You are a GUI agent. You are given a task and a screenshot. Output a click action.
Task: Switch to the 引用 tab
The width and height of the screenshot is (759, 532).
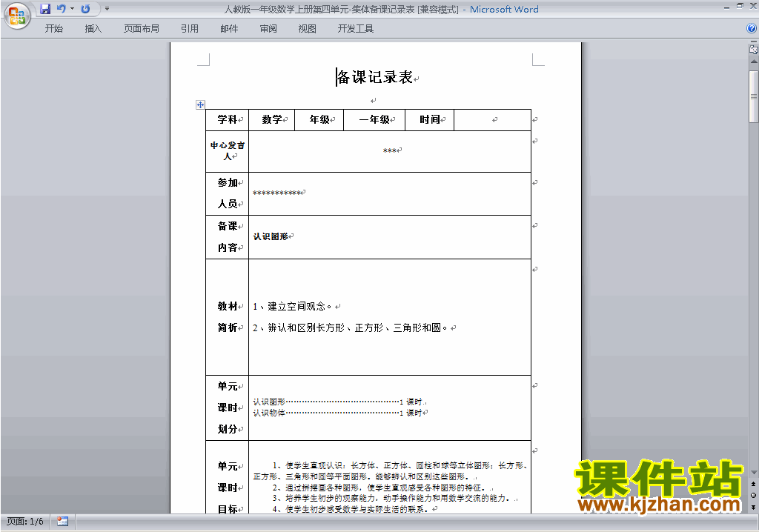coord(190,29)
